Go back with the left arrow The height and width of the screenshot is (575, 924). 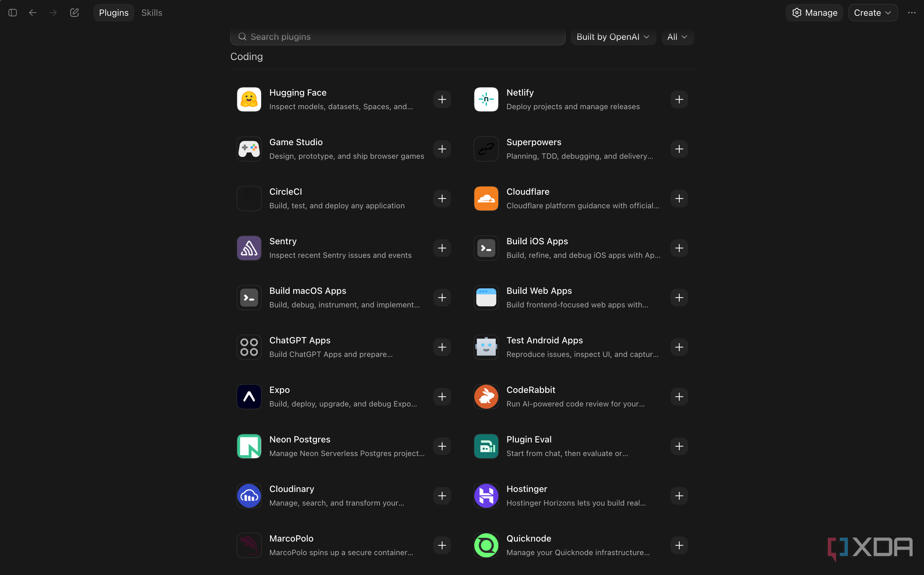tap(33, 13)
